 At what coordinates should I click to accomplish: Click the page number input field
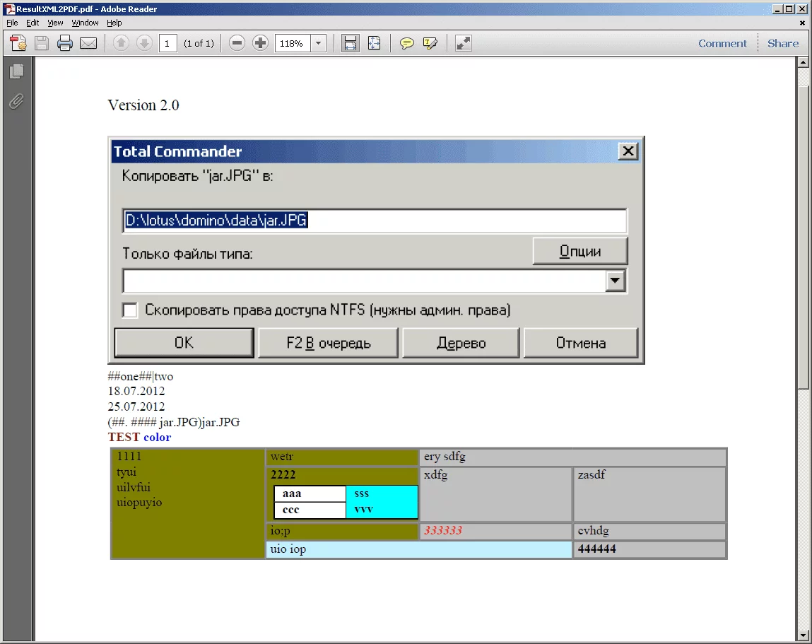point(167,43)
